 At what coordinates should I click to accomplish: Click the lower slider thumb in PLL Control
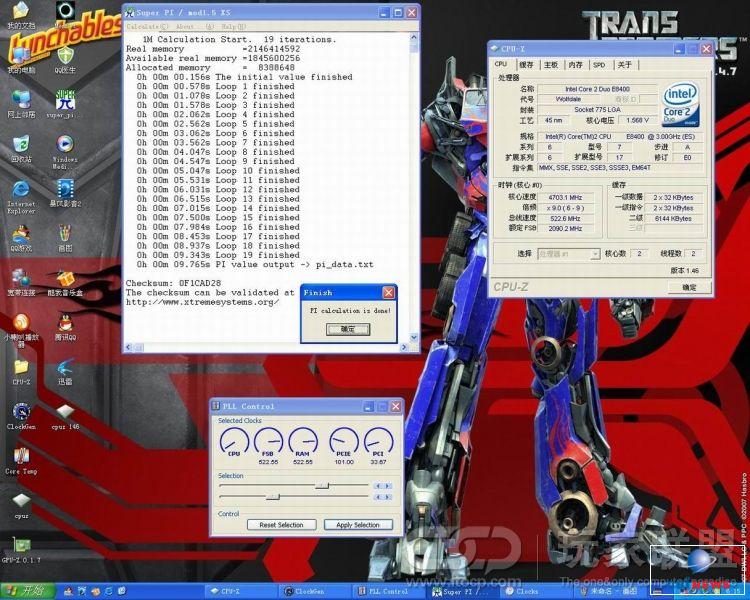(x=273, y=497)
